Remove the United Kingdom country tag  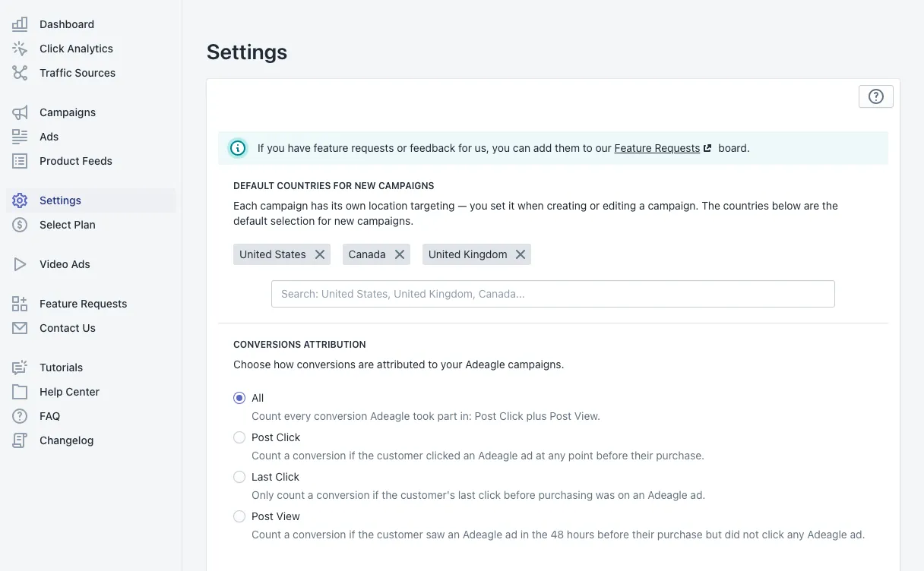click(521, 254)
